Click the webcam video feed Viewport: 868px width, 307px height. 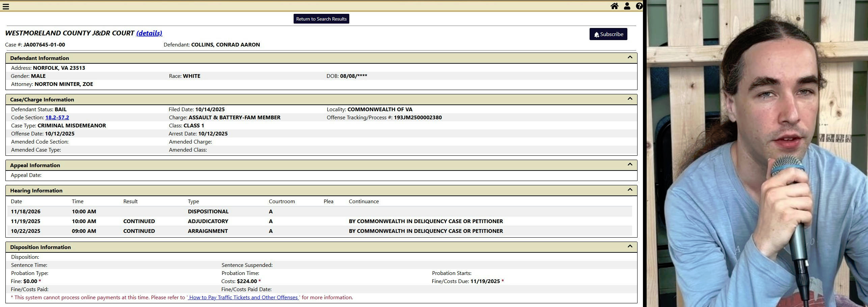pyautogui.click(x=757, y=153)
